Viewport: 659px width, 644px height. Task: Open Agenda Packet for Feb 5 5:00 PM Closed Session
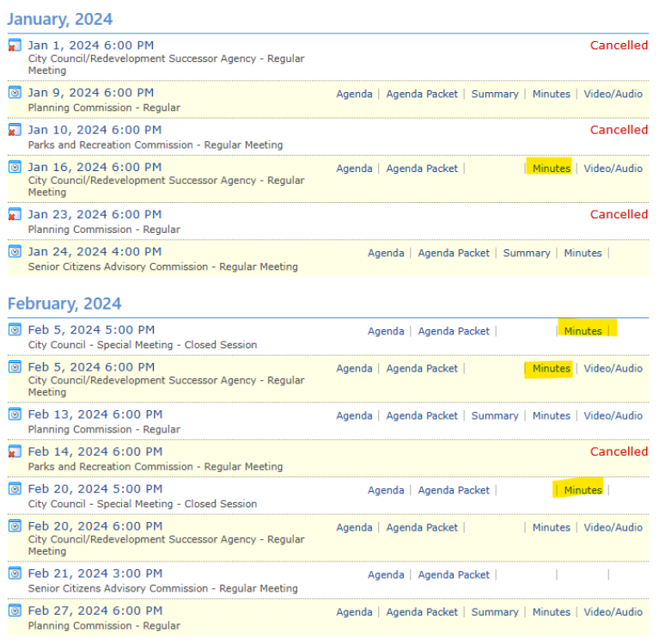454,331
